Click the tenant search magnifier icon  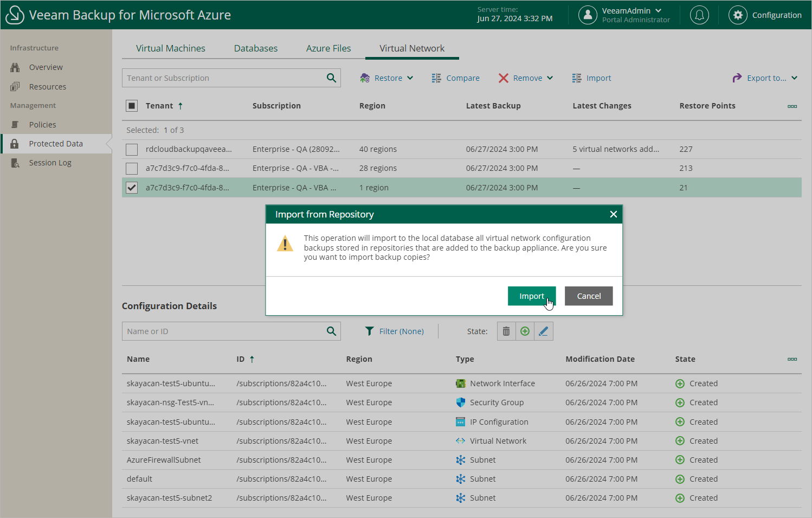click(331, 78)
